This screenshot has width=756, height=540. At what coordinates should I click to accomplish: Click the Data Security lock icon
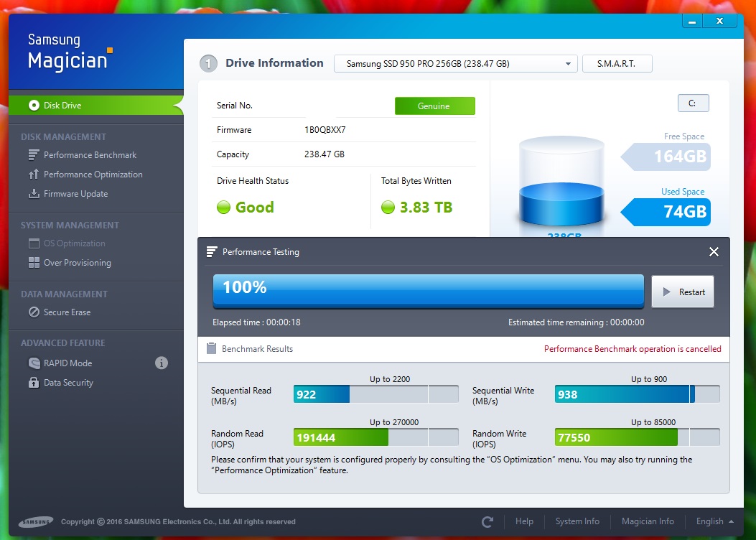point(33,383)
